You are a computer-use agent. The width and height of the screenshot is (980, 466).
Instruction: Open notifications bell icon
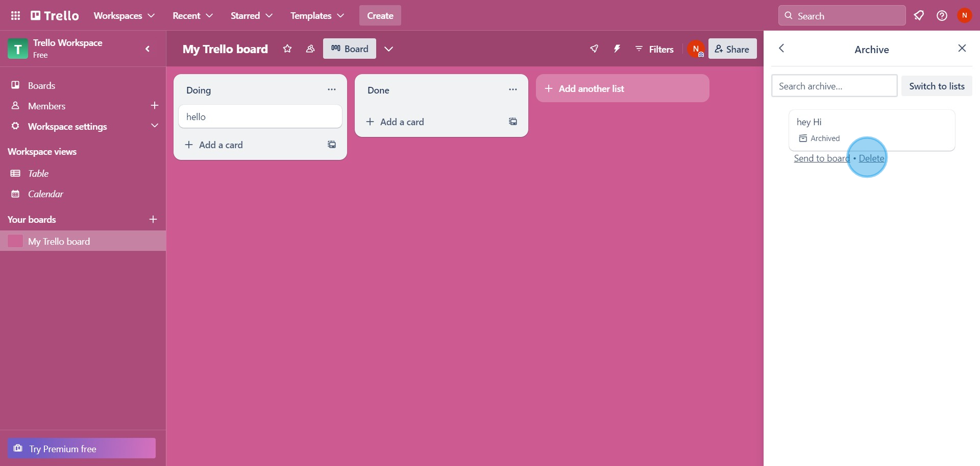pyautogui.click(x=919, y=15)
